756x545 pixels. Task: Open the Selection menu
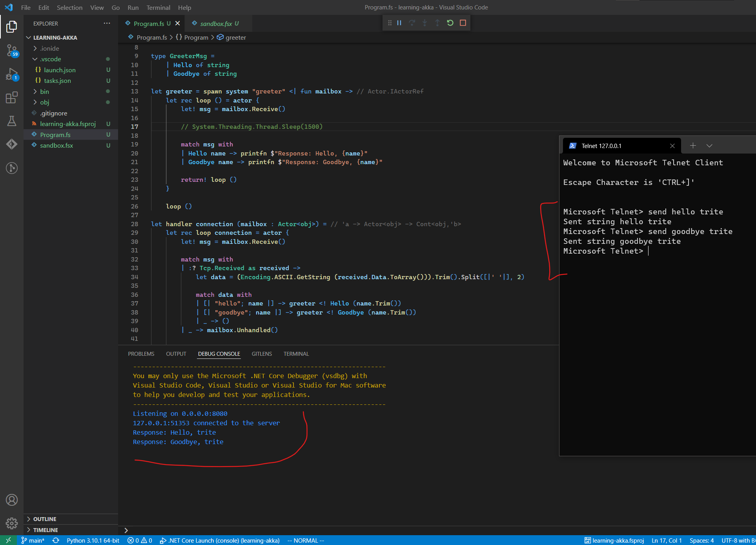(69, 7)
